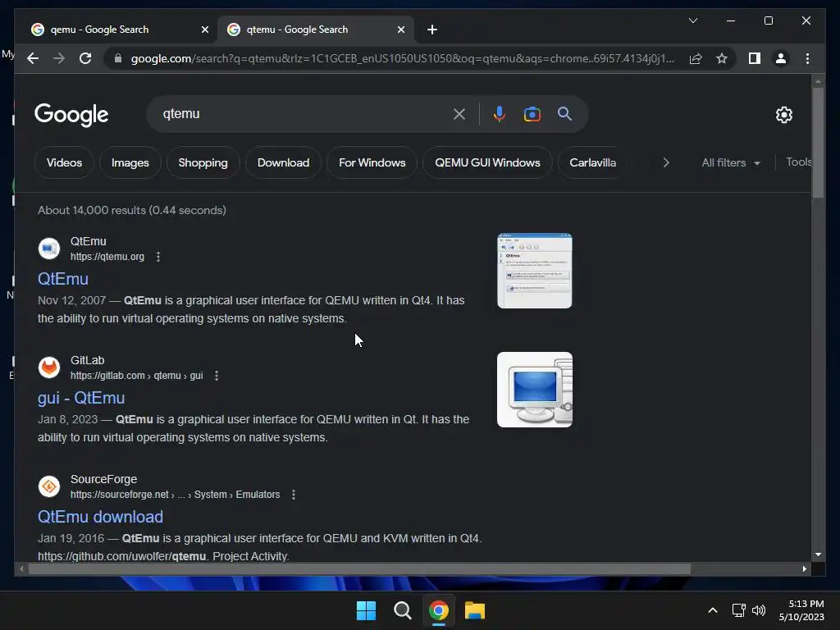Open the QtEmu download result link
Screen dimensions: 840x630
tap(100, 517)
